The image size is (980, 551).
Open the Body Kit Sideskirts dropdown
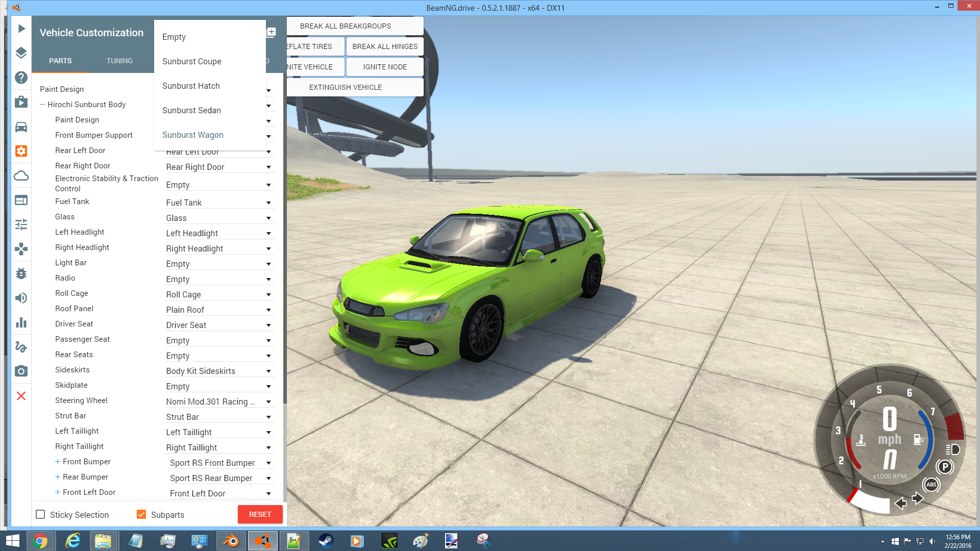click(x=219, y=371)
